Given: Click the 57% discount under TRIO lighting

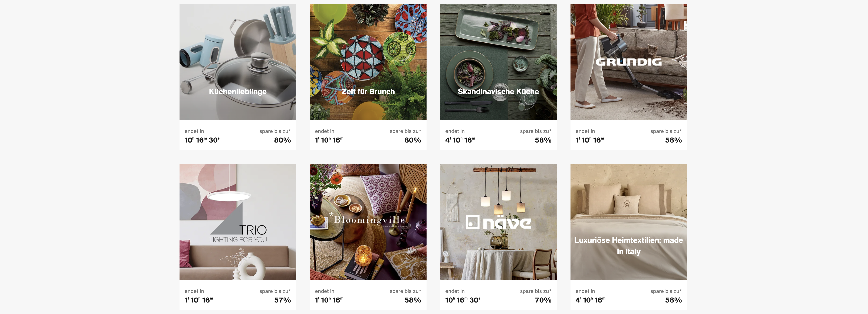Looking at the screenshot, I should (x=282, y=300).
